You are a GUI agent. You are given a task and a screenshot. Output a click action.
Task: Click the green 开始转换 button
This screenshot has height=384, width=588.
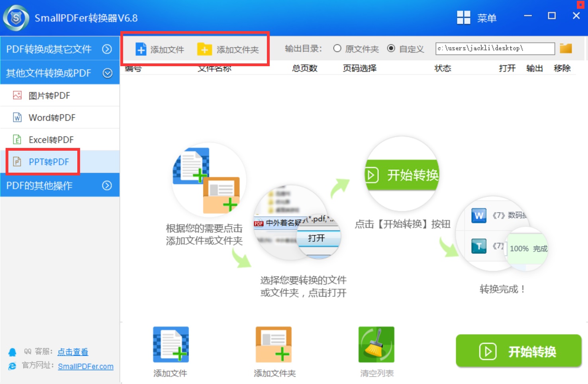519,351
